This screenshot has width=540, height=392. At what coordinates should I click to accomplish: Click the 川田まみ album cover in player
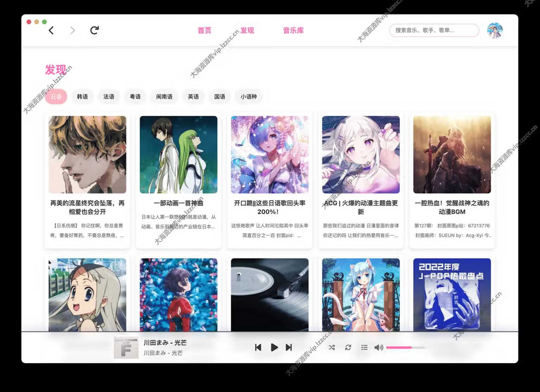(126, 347)
